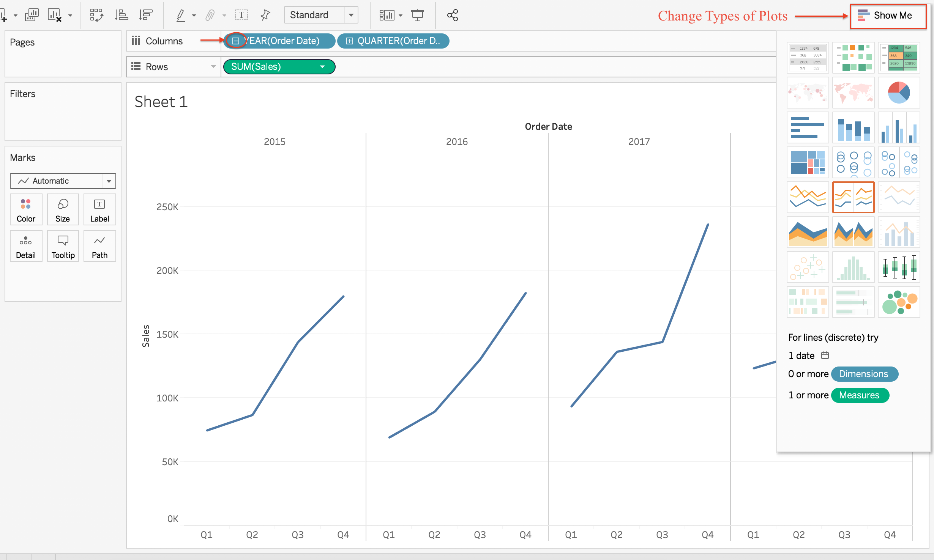Select the circle views chart type

click(854, 162)
